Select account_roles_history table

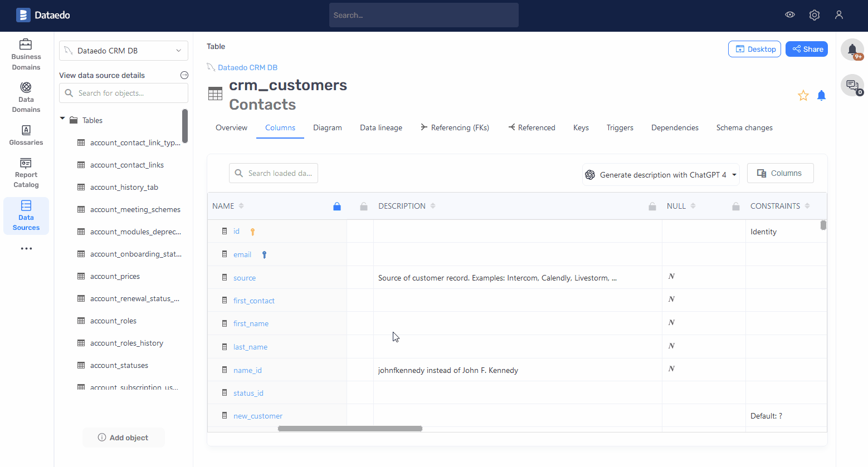click(x=126, y=343)
